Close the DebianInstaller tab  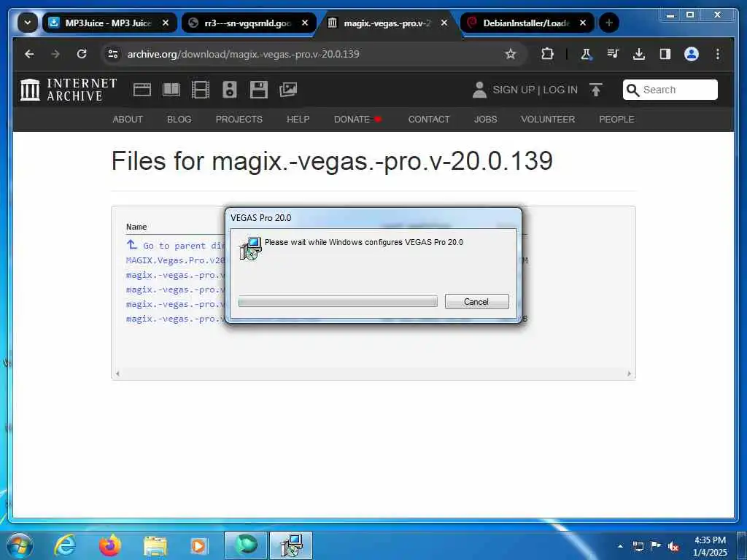(583, 23)
